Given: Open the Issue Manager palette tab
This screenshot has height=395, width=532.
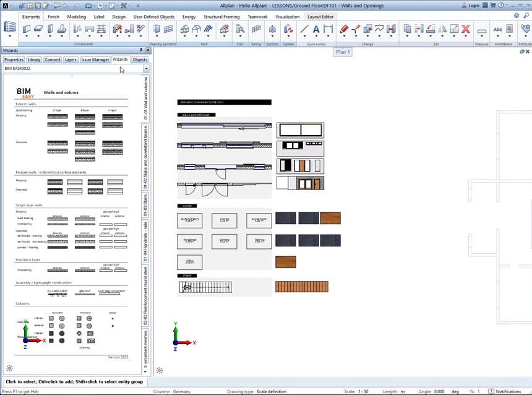Looking at the screenshot, I should point(95,59).
